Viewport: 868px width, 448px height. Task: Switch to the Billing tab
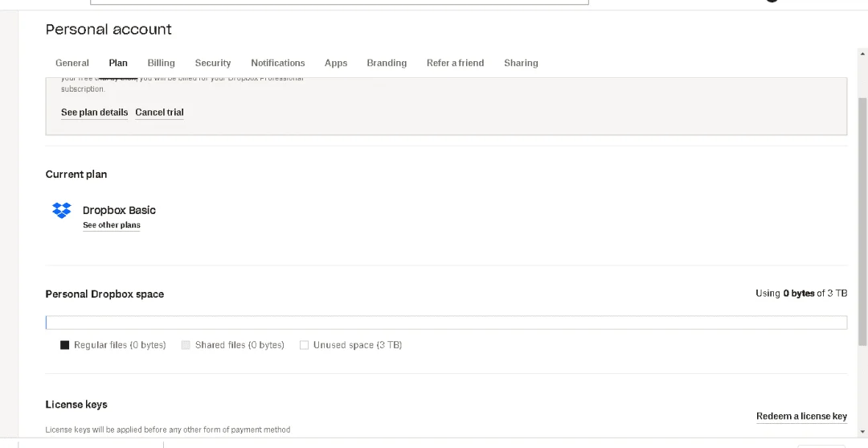(x=161, y=63)
